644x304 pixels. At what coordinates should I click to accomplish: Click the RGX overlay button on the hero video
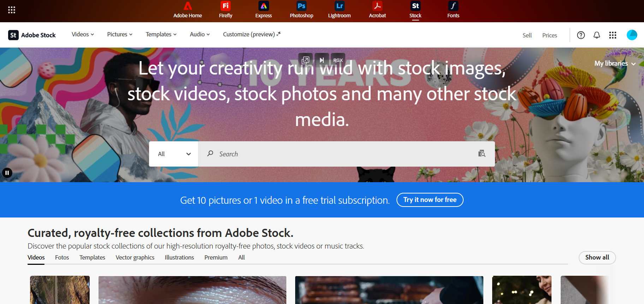point(338,60)
